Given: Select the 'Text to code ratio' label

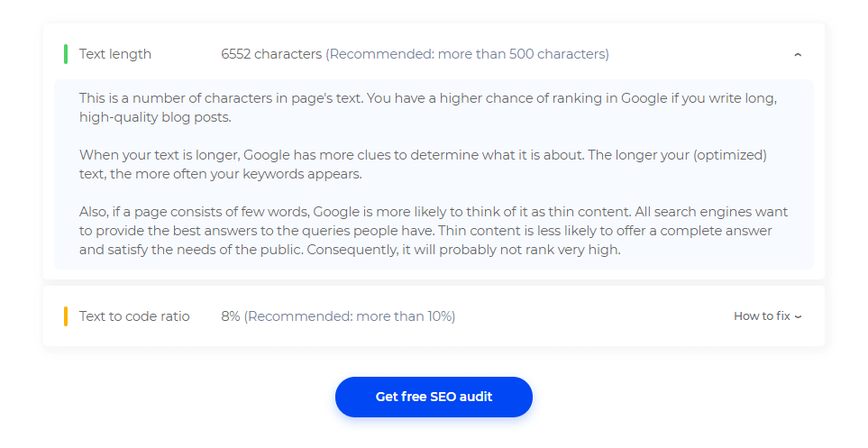Looking at the screenshot, I should tap(134, 316).
